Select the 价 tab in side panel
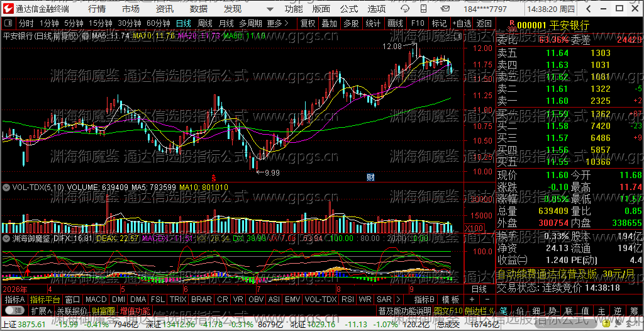This screenshot has width=644, height=331. pos(520,310)
